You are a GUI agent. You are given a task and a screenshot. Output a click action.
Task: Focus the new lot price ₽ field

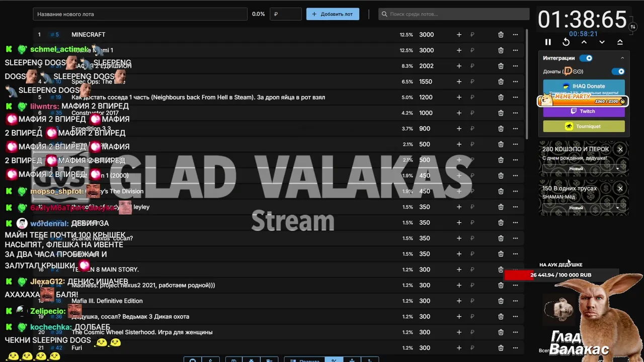click(286, 14)
